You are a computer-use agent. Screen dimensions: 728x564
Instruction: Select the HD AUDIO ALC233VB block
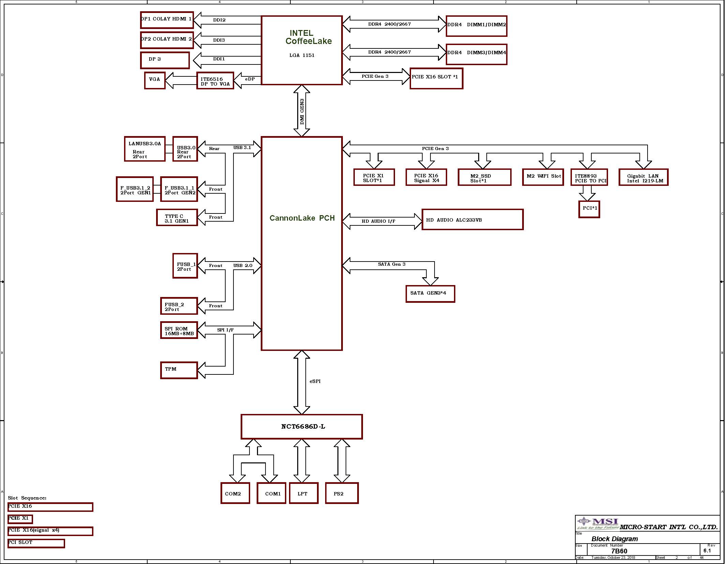472,220
